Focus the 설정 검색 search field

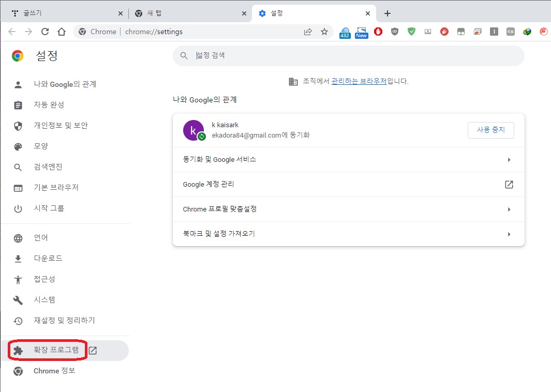coord(349,55)
